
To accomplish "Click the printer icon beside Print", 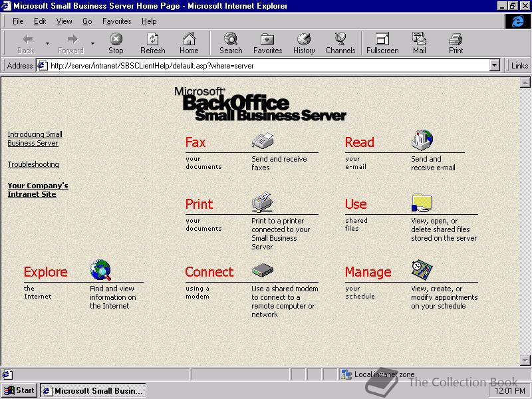I will click(x=262, y=202).
